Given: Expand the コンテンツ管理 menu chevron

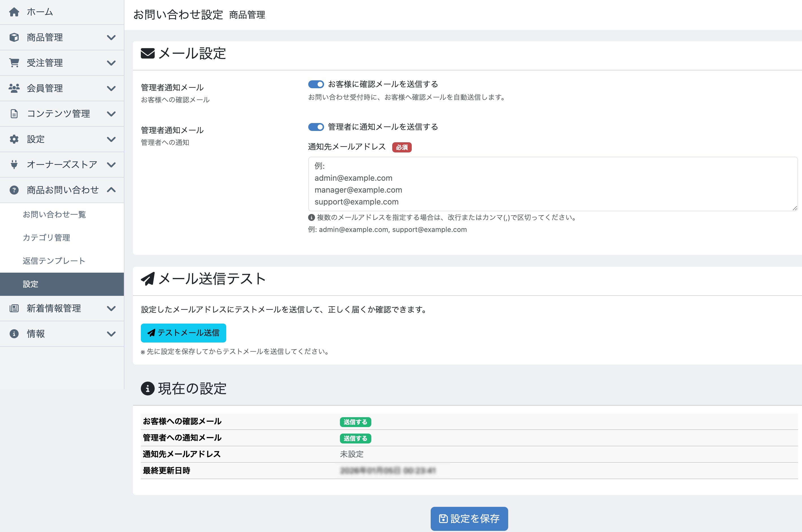Looking at the screenshot, I should (x=111, y=114).
